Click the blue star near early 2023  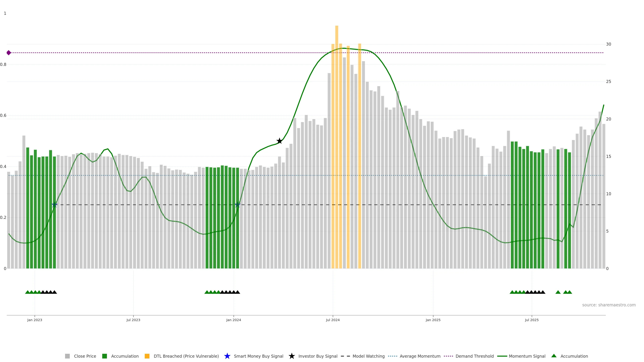(55, 205)
